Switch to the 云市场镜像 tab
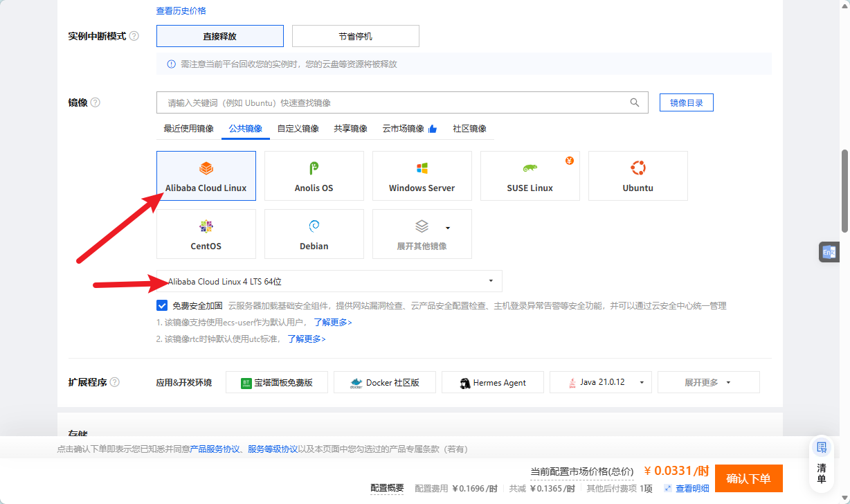This screenshot has height=504, width=850. tap(404, 129)
